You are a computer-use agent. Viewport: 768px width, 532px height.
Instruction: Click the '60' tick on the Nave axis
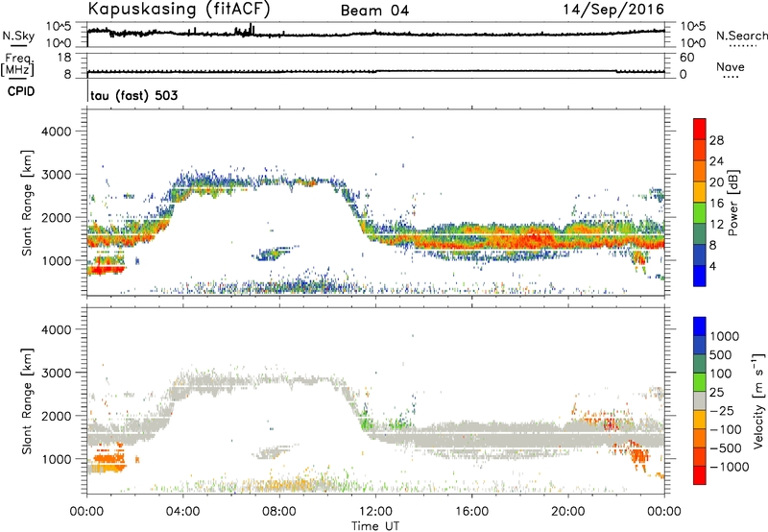coord(686,58)
